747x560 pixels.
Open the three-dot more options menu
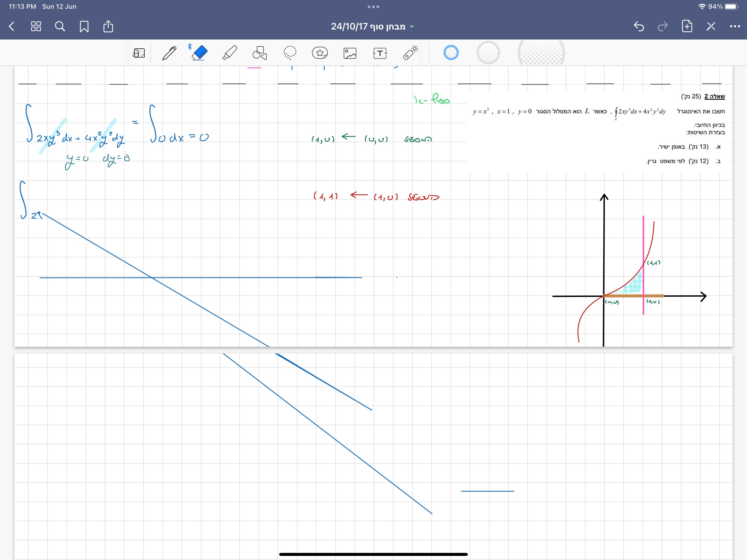(x=734, y=26)
